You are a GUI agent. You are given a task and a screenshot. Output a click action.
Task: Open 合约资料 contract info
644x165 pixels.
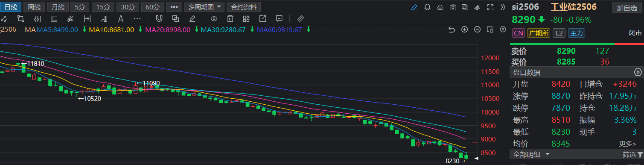(244, 7)
